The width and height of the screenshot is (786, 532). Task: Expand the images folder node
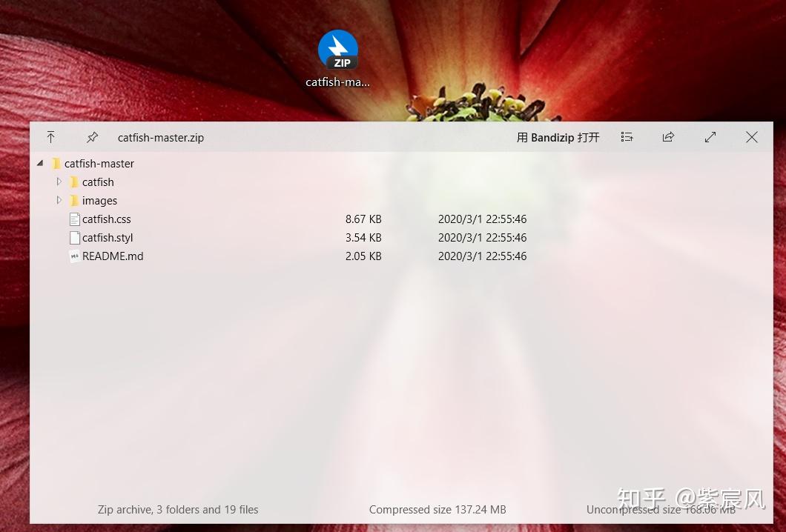click(x=59, y=200)
